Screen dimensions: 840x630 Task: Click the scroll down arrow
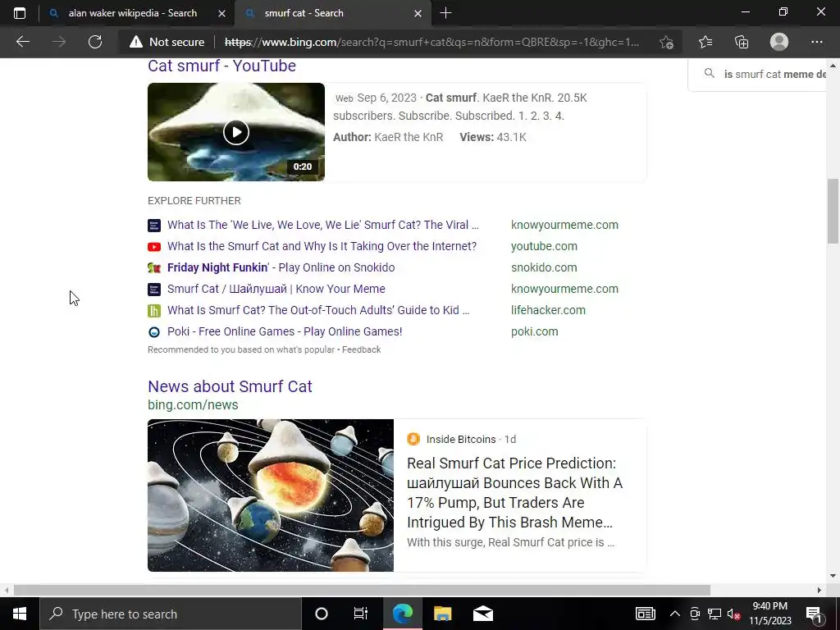click(x=833, y=576)
